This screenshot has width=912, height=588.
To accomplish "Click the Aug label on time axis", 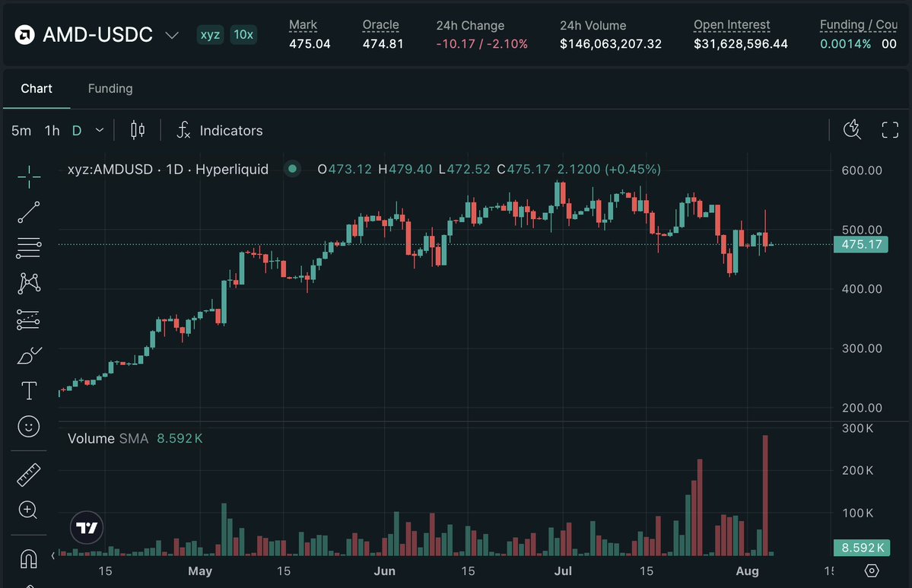I will (x=748, y=571).
